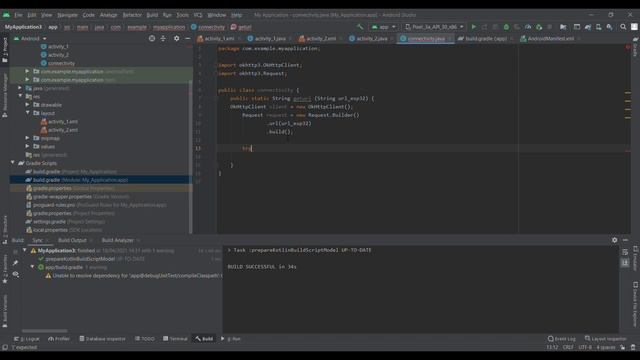Select activity_1.xml in layout folder
This screenshot has width=640, height=360.
pyautogui.click(x=63, y=121)
